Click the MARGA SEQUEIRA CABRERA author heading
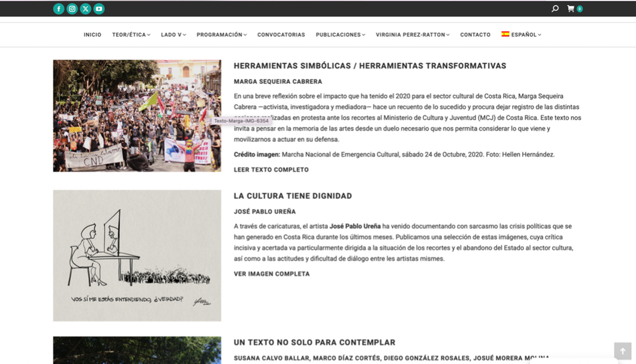Viewport: 636px width, 364px height. point(278,82)
